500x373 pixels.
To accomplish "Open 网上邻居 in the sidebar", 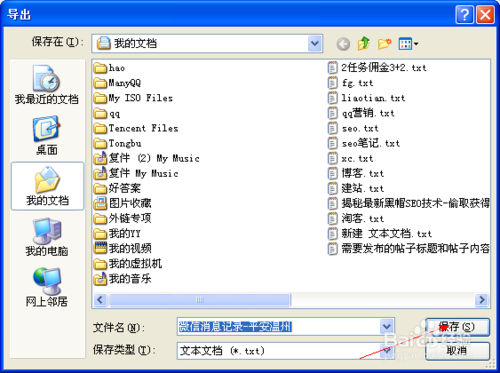I will tap(47, 287).
